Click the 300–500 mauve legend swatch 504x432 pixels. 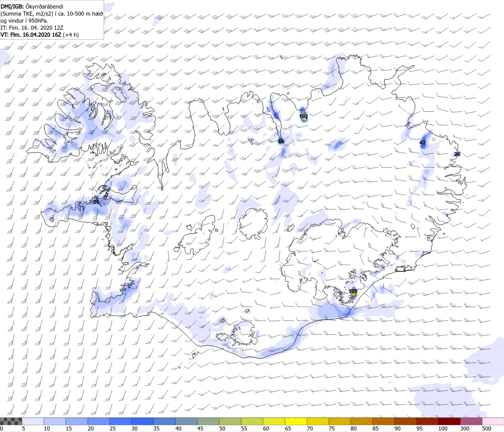click(x=471, y=421)
